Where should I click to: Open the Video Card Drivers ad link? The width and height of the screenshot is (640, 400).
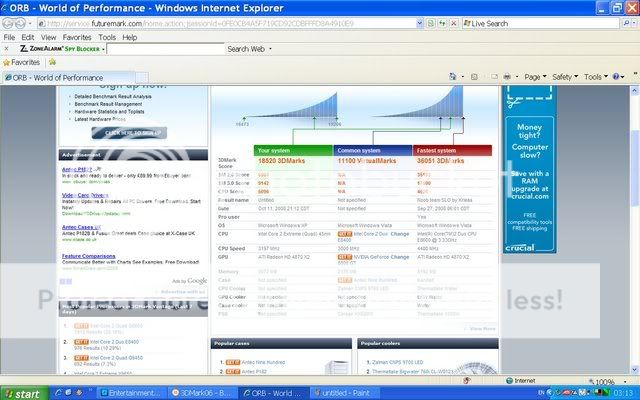85,195
